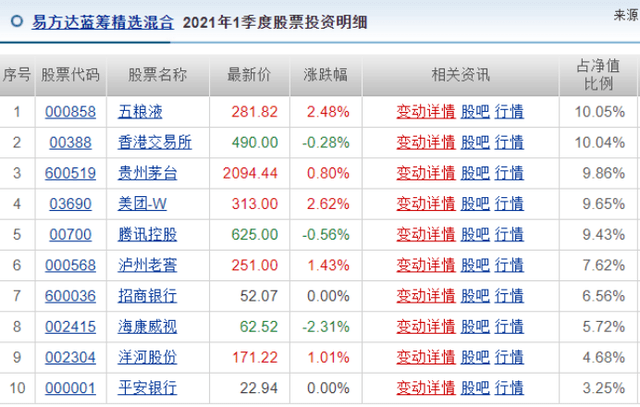Open 变动详情 for 香港交易所
The width and height of the screenshot is (640, 407).
[x=426, y=142]
